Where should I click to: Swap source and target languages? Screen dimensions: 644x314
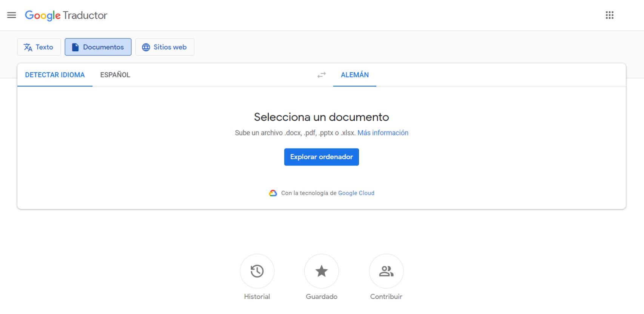(x=321, y=75)
